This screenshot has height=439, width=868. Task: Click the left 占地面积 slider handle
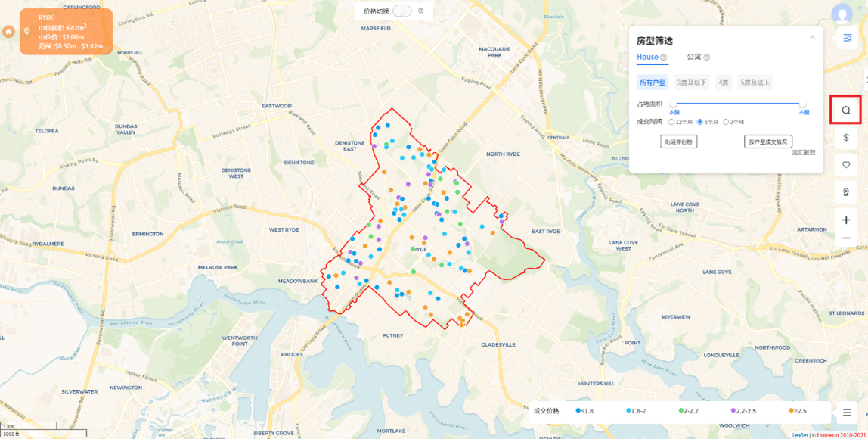[673, 103]
